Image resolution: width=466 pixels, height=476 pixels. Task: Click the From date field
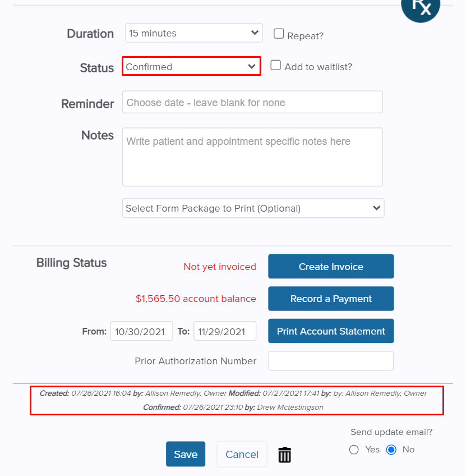pos(141,331)
